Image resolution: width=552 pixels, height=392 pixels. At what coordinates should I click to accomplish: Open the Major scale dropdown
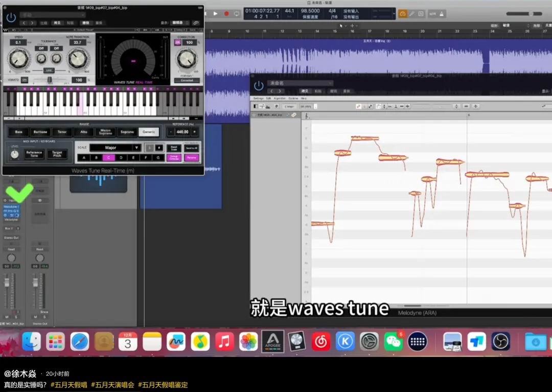click(115, 148)
